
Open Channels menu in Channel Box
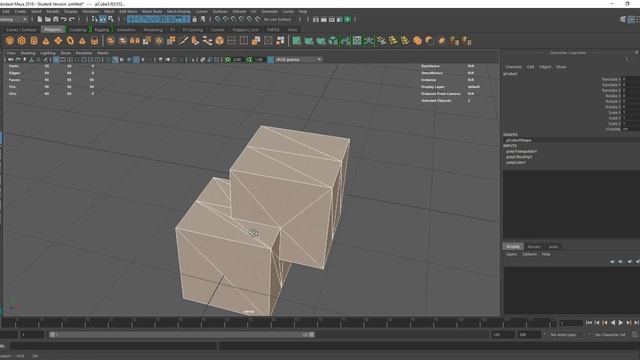pyautogui.click(x=513, y=67)
